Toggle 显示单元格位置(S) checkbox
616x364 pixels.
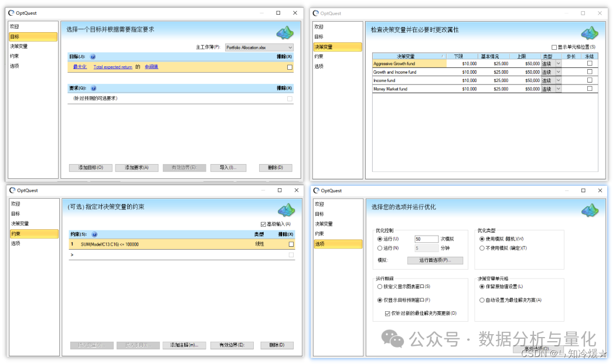point(554,47)
